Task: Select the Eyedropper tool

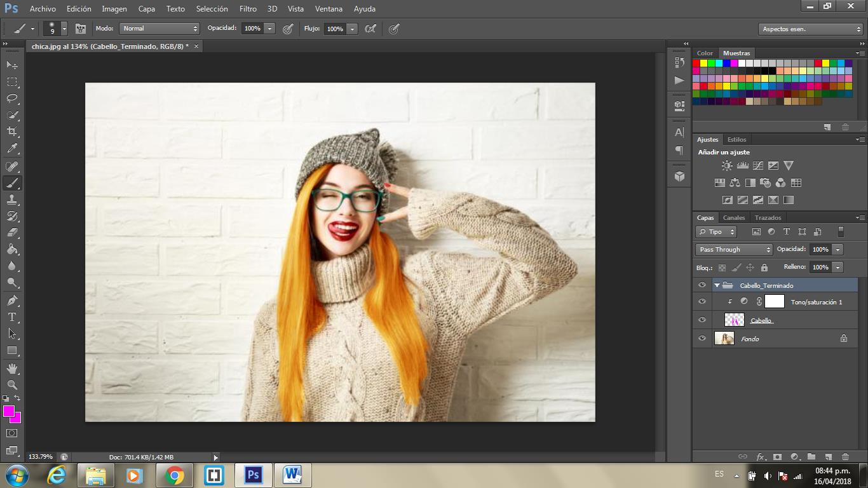Action: click(x=12, y=149)
